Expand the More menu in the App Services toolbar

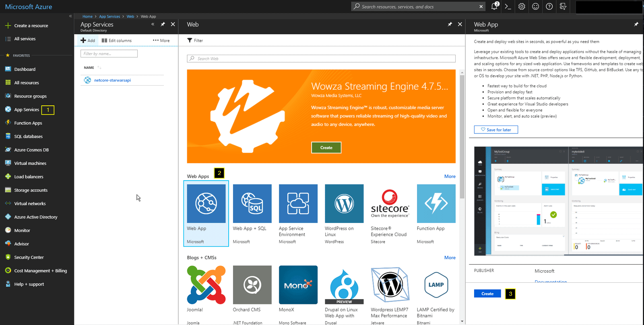(161, 40)
